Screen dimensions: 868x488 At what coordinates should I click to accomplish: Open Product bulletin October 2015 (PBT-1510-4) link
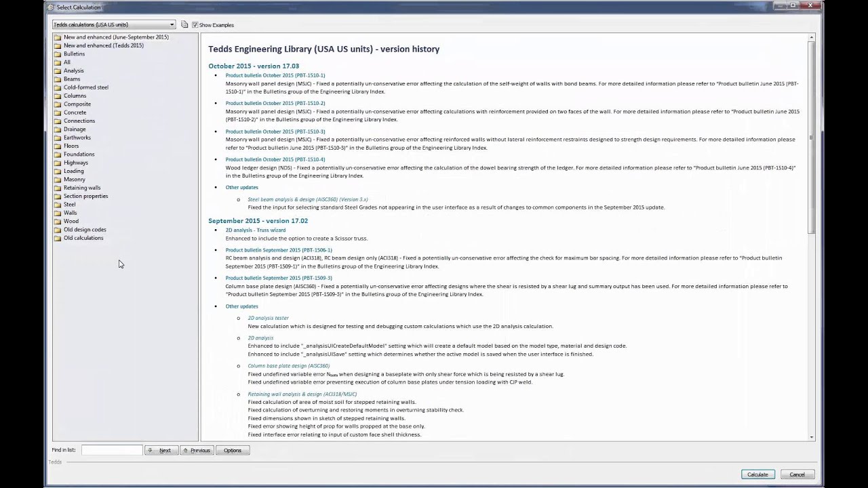point(275,159)
